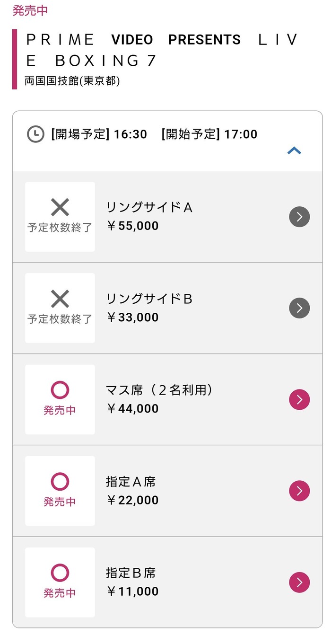Choose the 指定B席 ¥11,000 price
The width and height of the screenshot is (331, 644).
(x=132, y=591)
